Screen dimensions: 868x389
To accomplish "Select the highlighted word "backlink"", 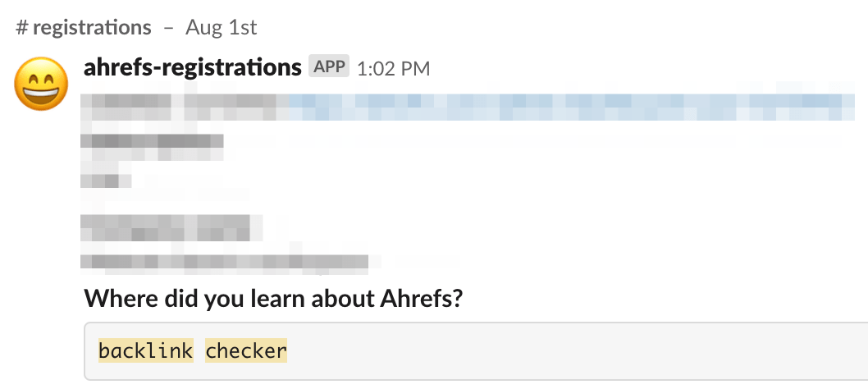I will click(x=145, y=351).
